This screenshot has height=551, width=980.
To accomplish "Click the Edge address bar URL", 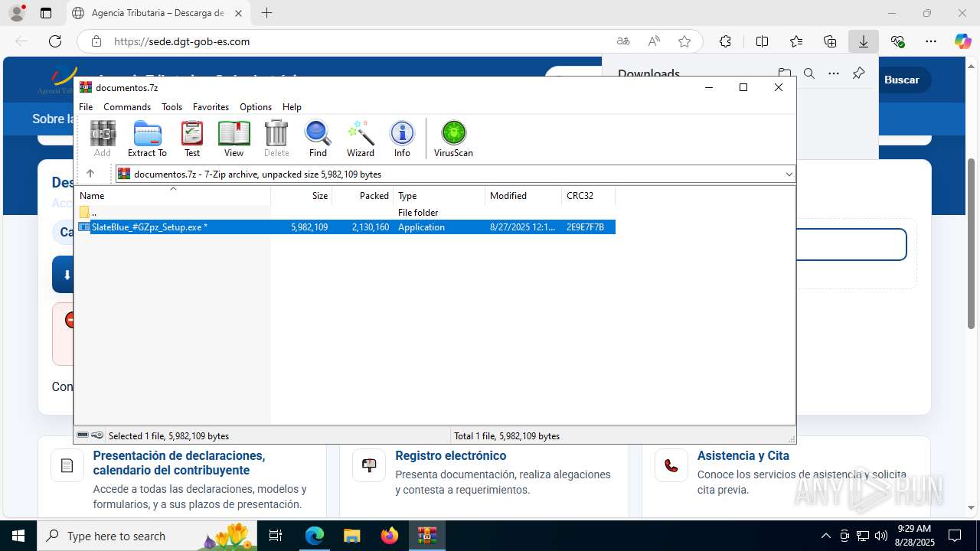I will click(x=181, y=41).
